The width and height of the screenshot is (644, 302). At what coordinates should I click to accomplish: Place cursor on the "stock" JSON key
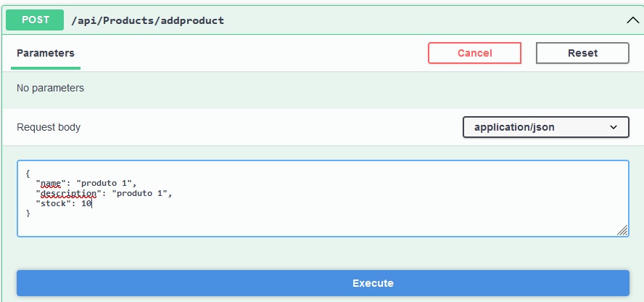click(53, 203)
